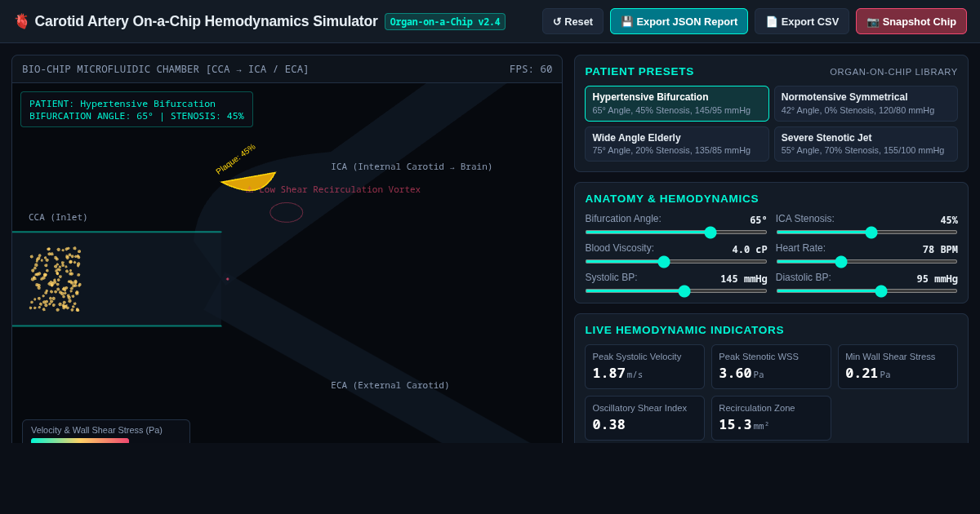Choose the Wide Angle Elderly preset
980x514 pixels.
[677, 144]
